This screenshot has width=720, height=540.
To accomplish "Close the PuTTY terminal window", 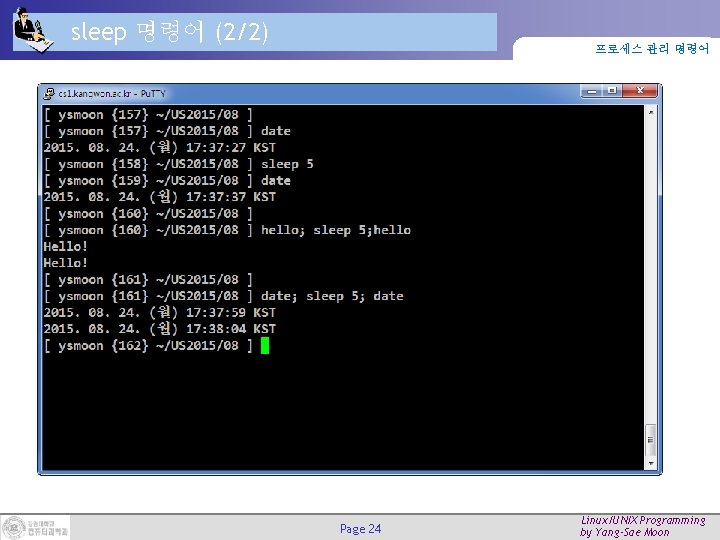I will click(640, 91).
